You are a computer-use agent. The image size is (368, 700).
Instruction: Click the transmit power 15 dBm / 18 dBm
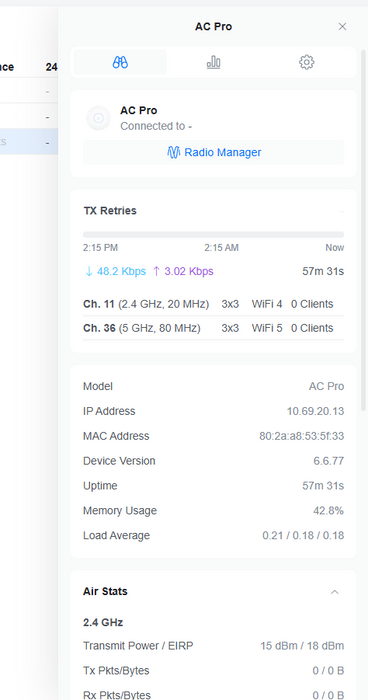click(302, 646)
